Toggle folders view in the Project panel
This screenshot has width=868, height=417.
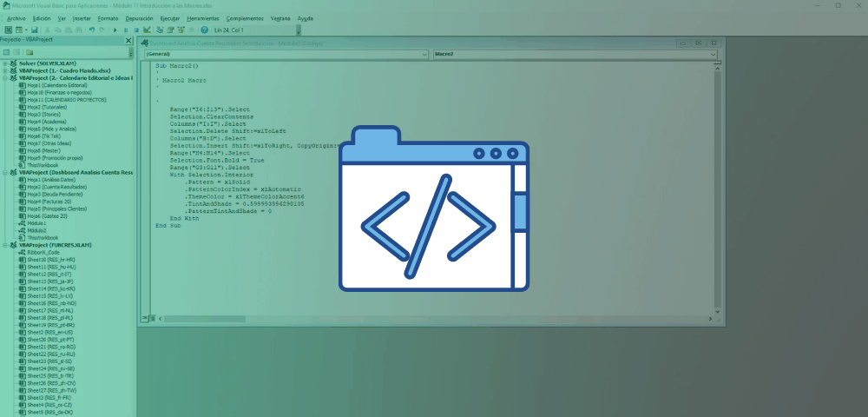tap(30, 52)
